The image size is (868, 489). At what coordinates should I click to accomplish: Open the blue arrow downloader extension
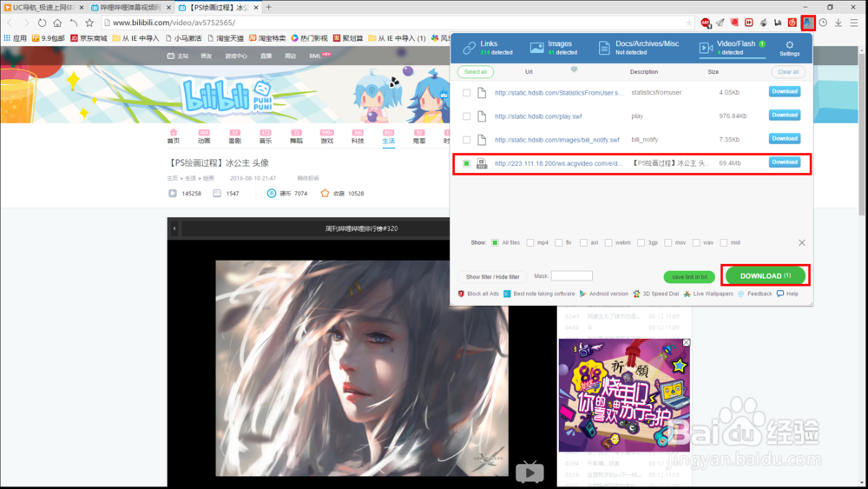pyautogui.click(x=808, y=23)
